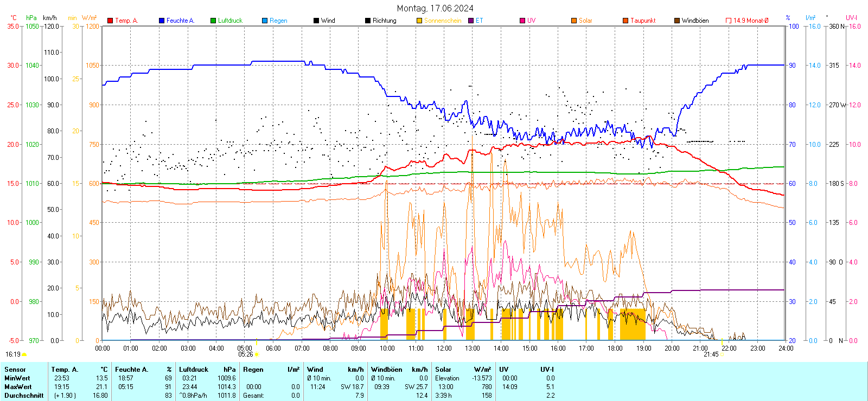Click the MaxWert row label

18,387
